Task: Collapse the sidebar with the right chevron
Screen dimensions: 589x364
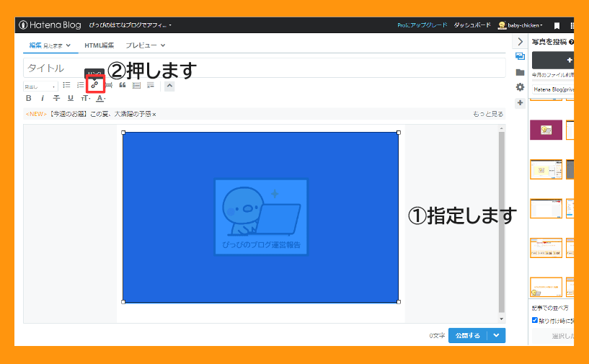Action: click(x=520, y=41)
